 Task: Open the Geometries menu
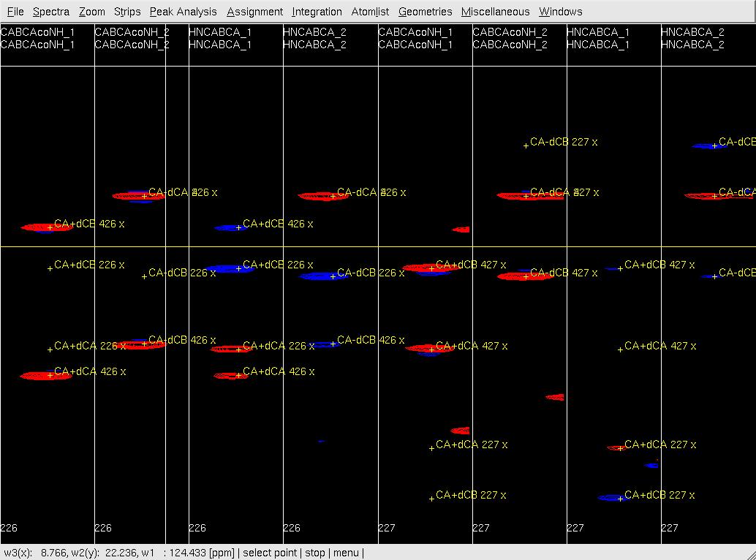point(425,12)
